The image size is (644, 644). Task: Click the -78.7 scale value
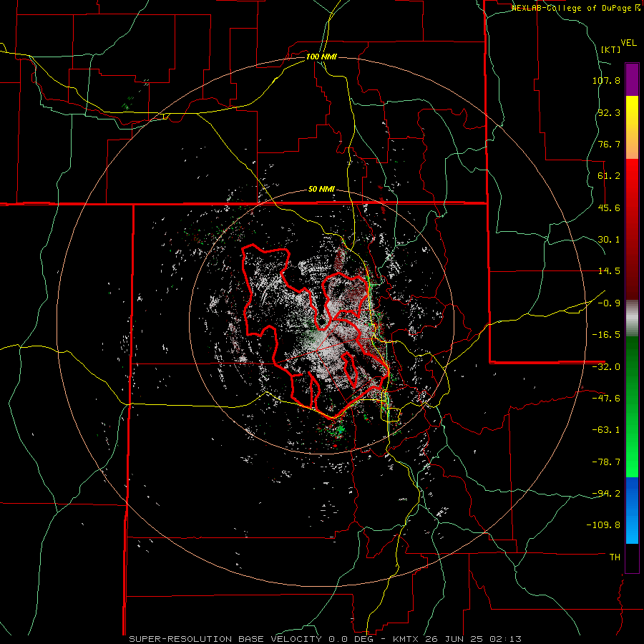pos(606,462)
